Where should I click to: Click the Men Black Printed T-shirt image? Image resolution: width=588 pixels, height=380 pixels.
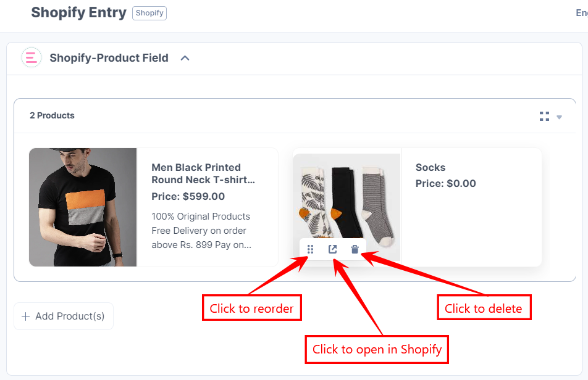click(x=82, y=207)
